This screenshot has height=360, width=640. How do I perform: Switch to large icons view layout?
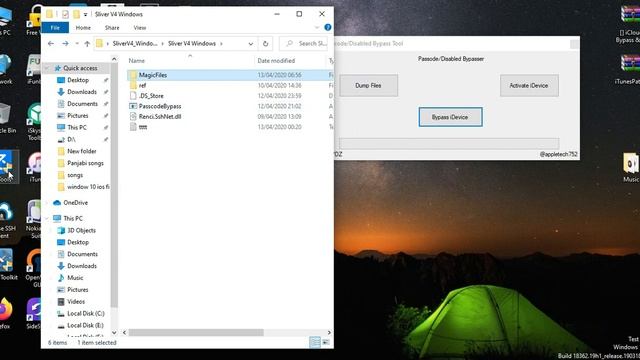tap(326, 342)
